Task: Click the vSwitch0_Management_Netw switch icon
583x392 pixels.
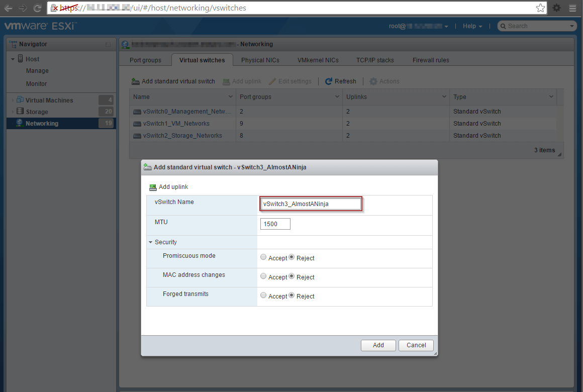Action: tap(136, 111)
